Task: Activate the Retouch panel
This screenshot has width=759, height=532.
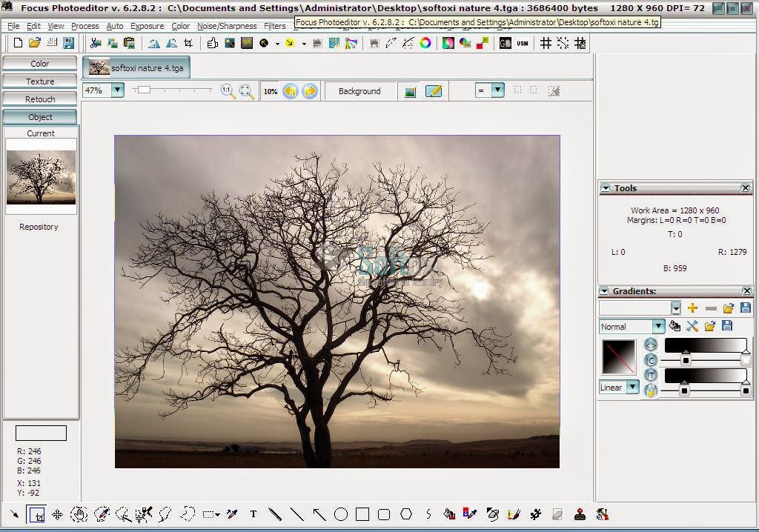Action: [39, 99]
